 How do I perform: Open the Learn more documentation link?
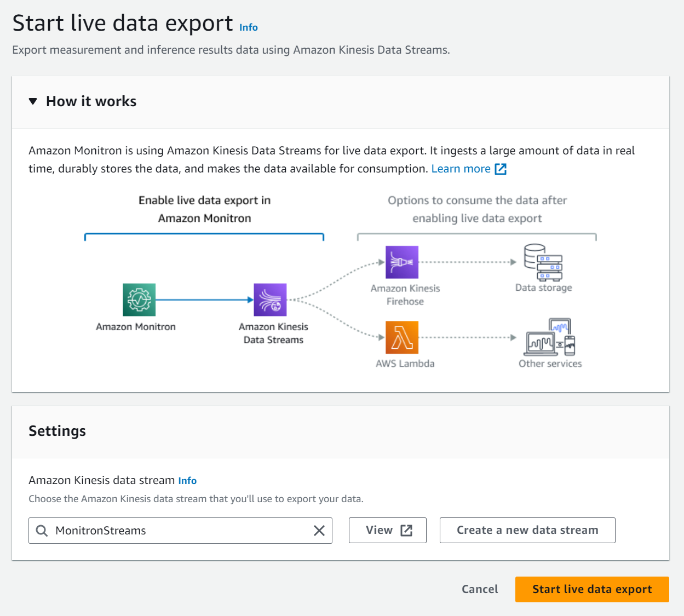pyautogui.click(x=461, y=169)
